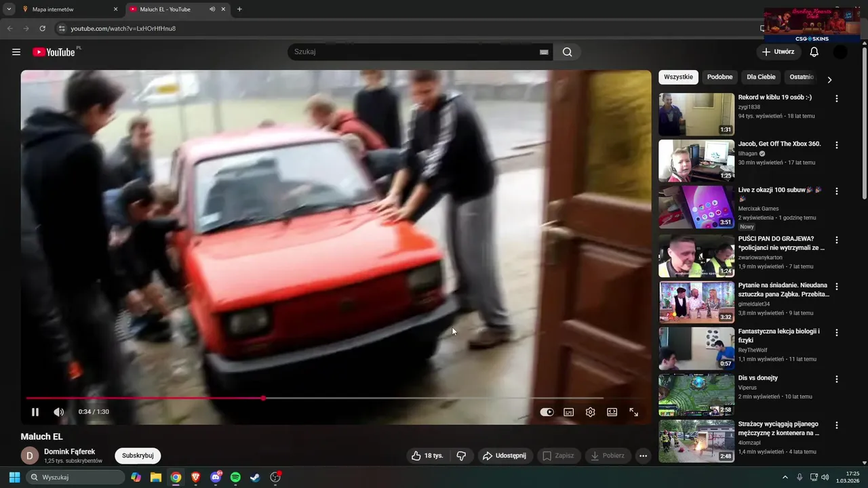Subscribe with the Subskrybuj button

[138, 455]
